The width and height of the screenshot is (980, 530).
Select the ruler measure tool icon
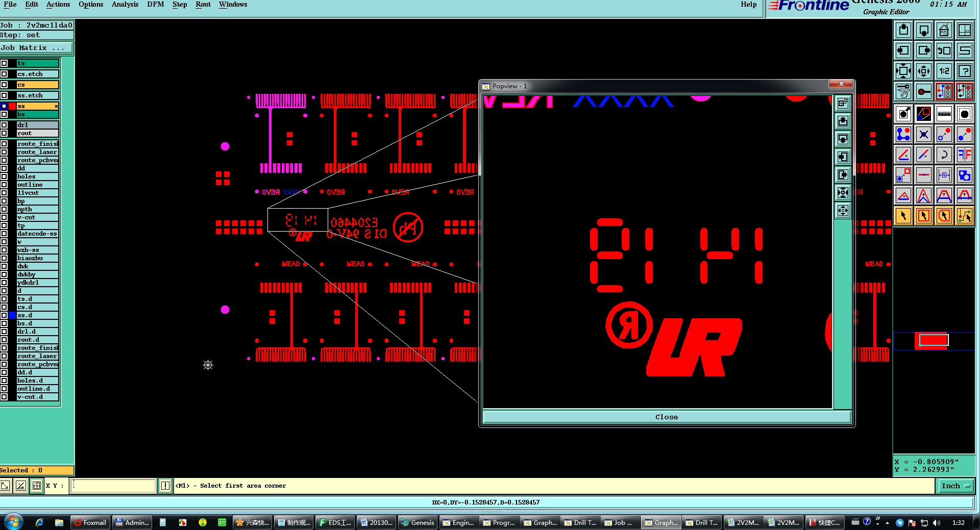[x=944, y=114]
